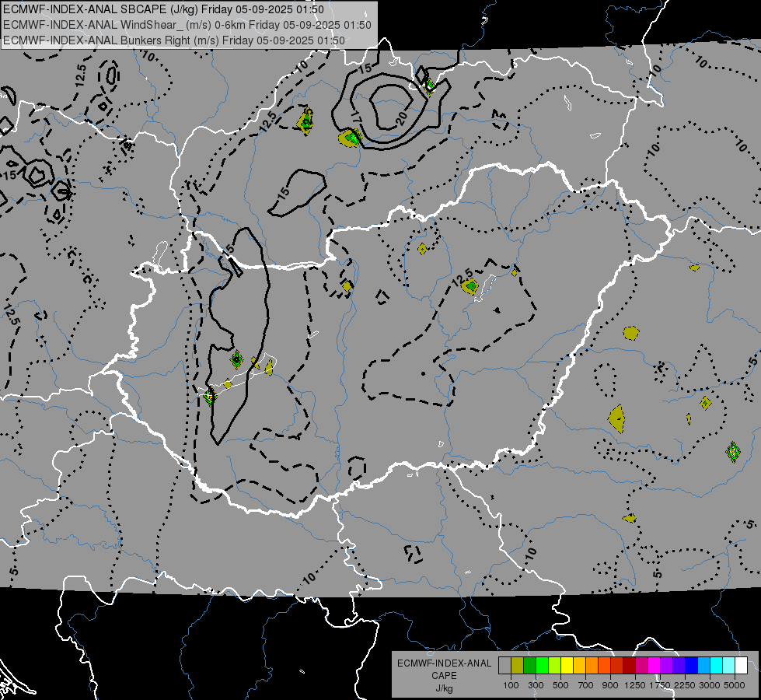Screen dimensions: 761x700
Task: Click the 20 m/s shear contour label
Action: pos(401,117)
